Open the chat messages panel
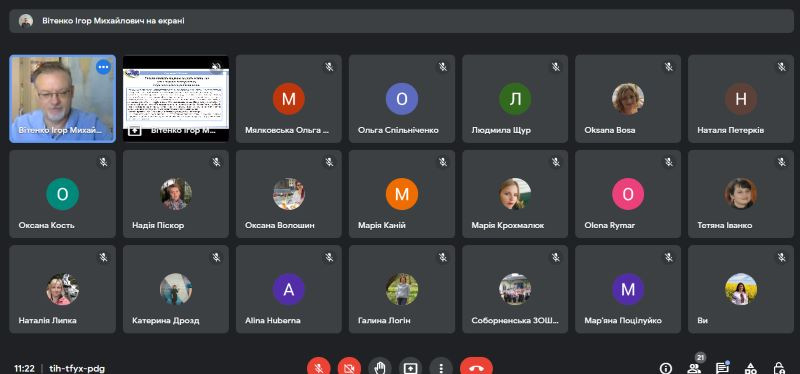This screenshot has height=374, width=800. point(721,367)
